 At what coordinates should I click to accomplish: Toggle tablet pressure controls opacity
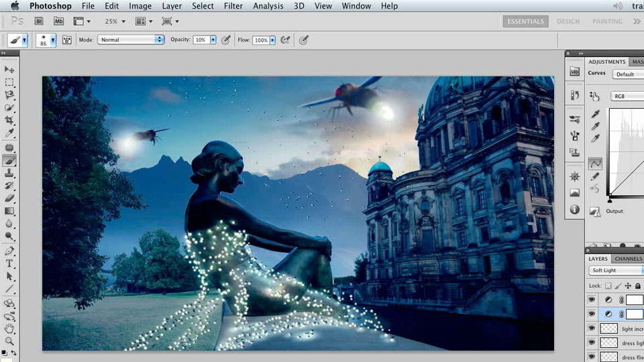coord(225,40)
